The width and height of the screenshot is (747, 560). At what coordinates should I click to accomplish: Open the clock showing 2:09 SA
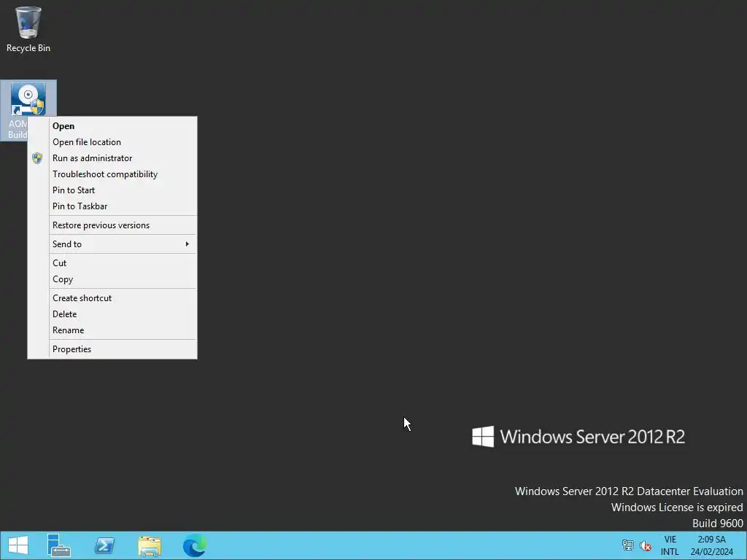[x=712, y=545]
